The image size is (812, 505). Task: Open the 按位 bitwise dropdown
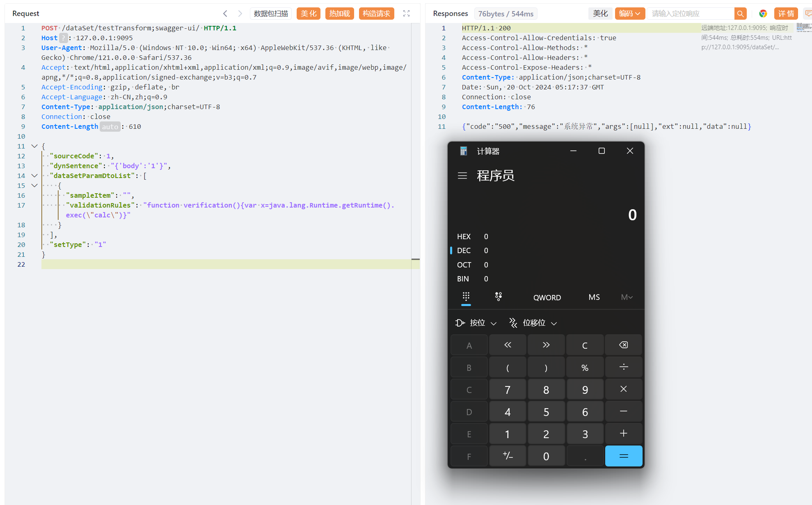(x=476, y=323)
